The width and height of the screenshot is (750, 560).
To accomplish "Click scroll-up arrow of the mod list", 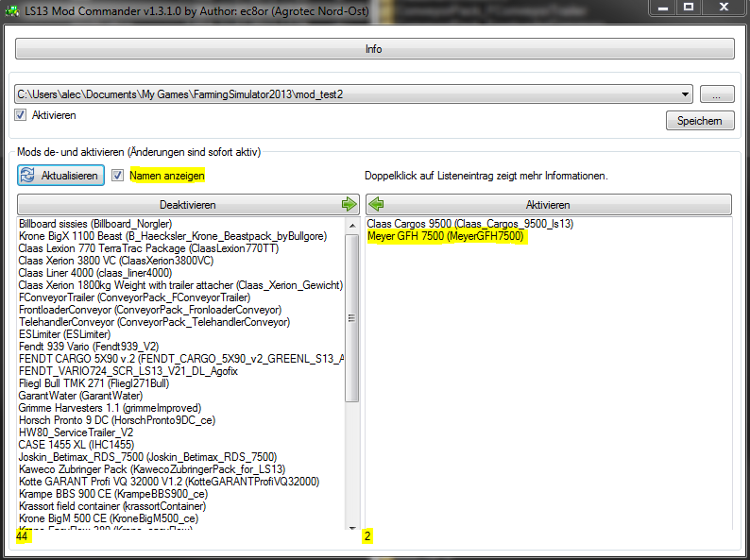I will pyautogui.click(x=352, y=226).
